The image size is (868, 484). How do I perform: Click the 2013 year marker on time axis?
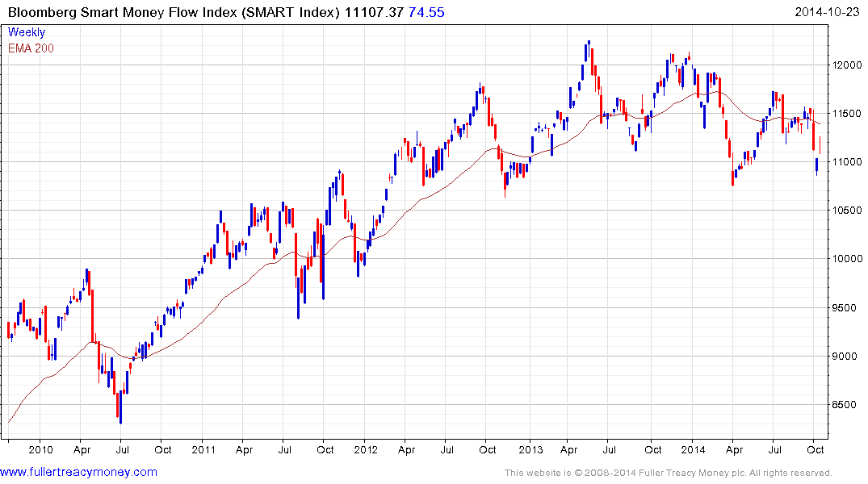(x=530, y=449)
